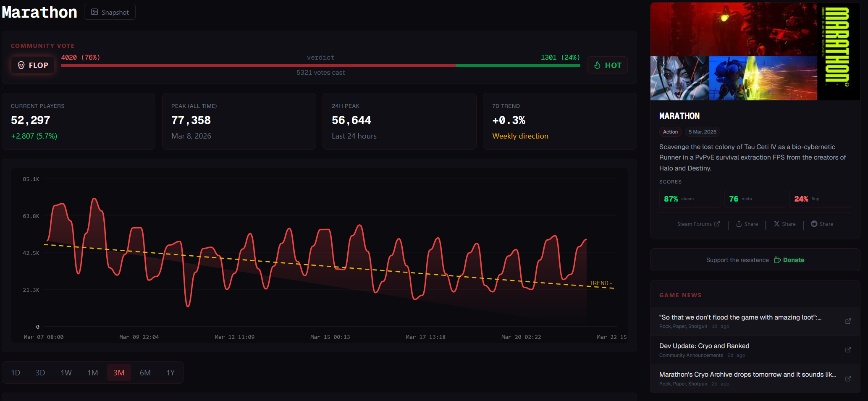
Task: Click the Marathon game banner image
Action: click(755, 51)
